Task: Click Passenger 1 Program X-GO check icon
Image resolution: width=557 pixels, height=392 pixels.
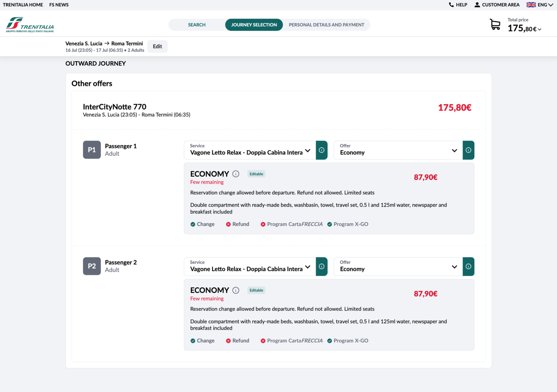Action: point(330,224)
